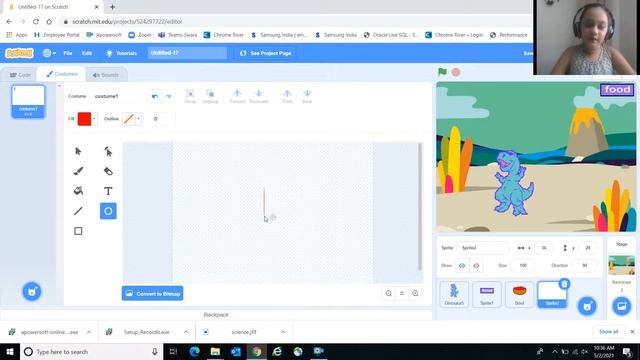
Task: Click the Group icon
Action: [x=190, y=96]
